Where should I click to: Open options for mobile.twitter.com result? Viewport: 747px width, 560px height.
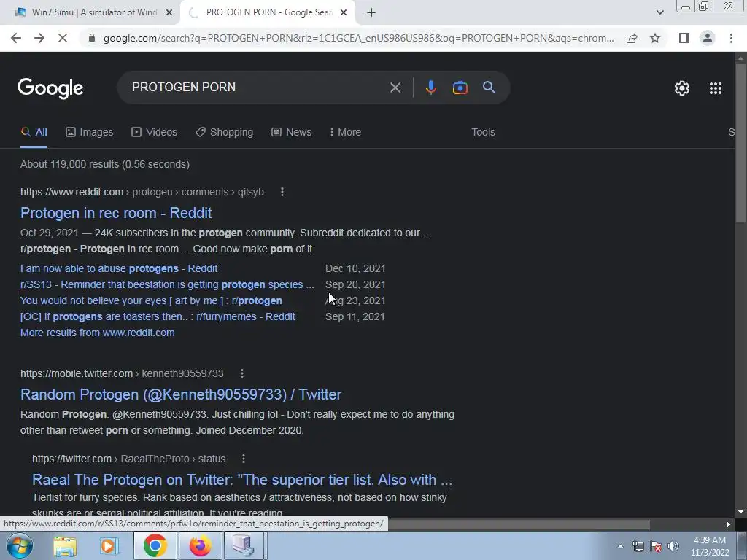tap(242, 373)
